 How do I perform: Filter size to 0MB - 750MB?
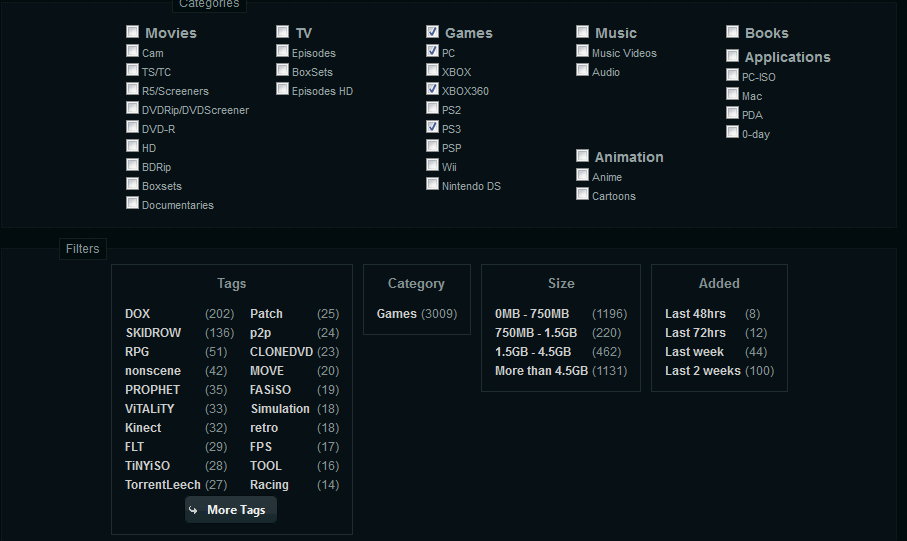coord(531,314)
